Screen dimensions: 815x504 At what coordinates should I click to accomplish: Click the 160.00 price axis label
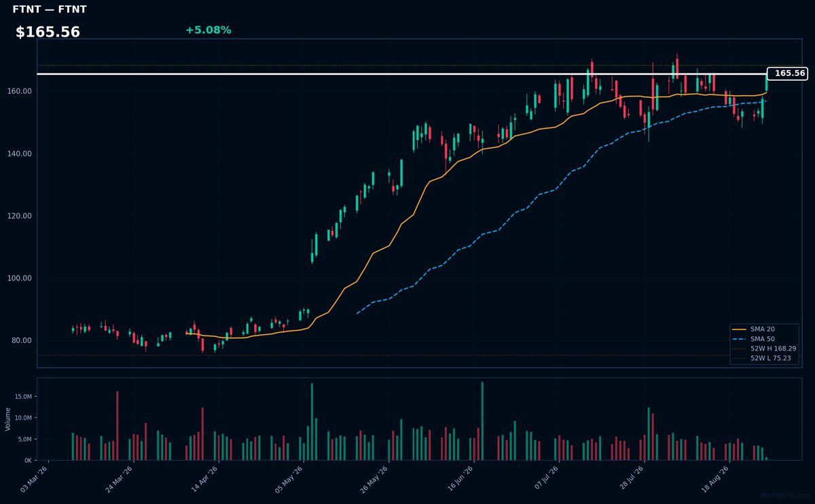pos(20,91)
